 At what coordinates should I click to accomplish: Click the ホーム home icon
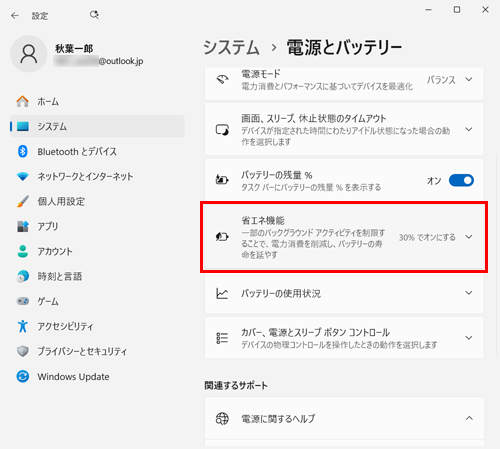(x=23, y=101)
